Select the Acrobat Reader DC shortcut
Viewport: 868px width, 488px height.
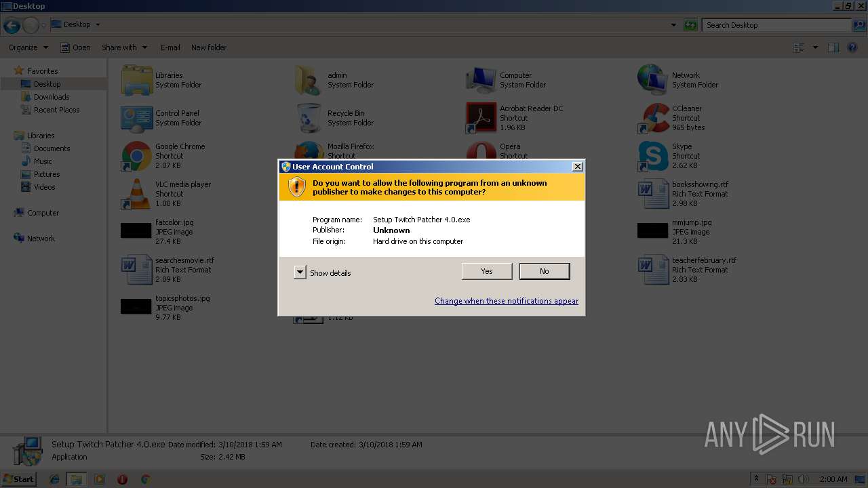(x=481, y=118)
